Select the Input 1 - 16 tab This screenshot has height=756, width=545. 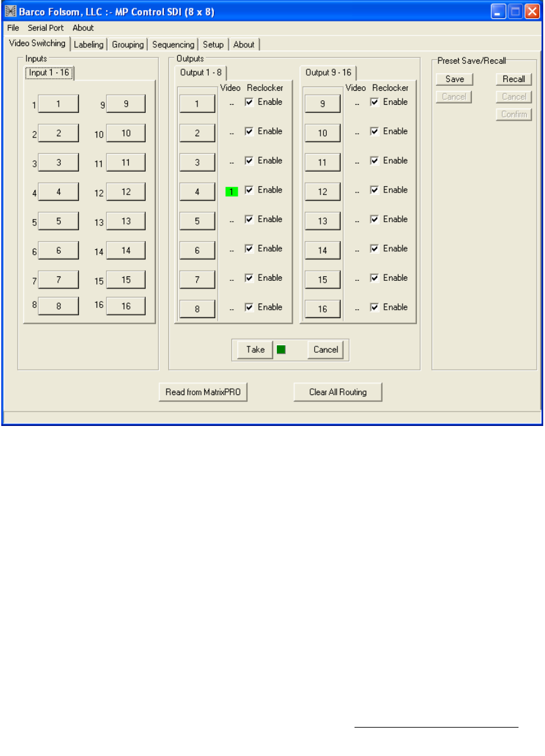[x=49, y=73]
